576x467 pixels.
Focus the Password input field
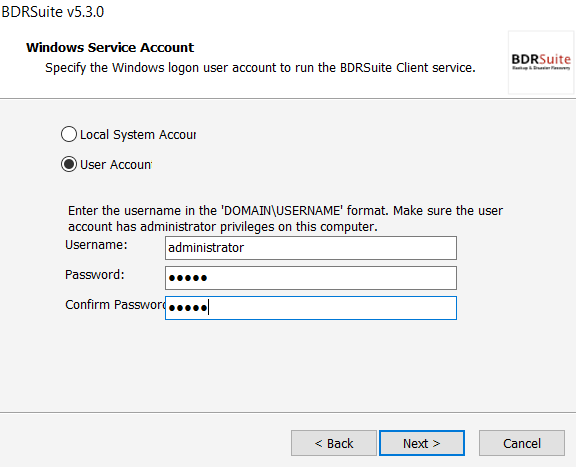point(311,278)
